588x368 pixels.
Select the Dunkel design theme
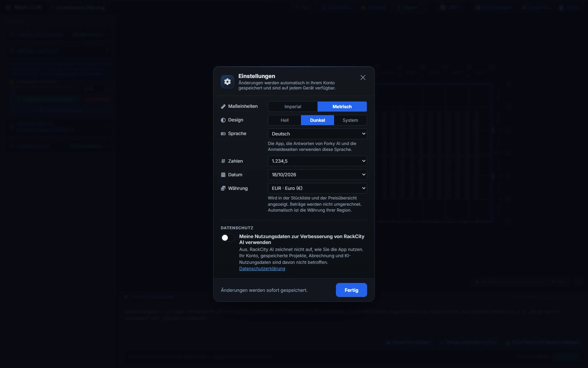(318, 120)
